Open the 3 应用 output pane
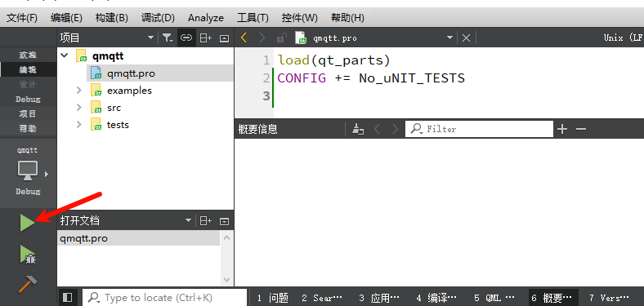The image size is (644, 306). pos(378,298)
